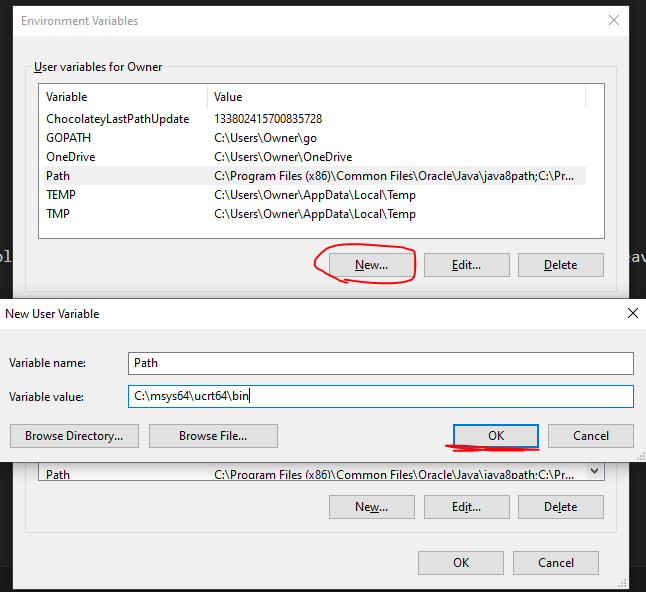This screenshot has height=592, width=646.
Task: Open Browse Directory... picker
Action: point(74,436)
